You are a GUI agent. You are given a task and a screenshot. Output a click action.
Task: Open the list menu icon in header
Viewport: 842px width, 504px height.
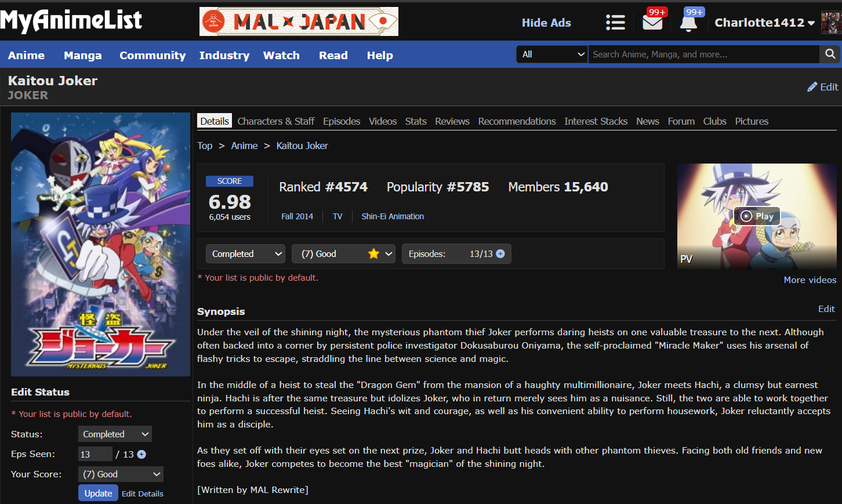pos(615,23)
